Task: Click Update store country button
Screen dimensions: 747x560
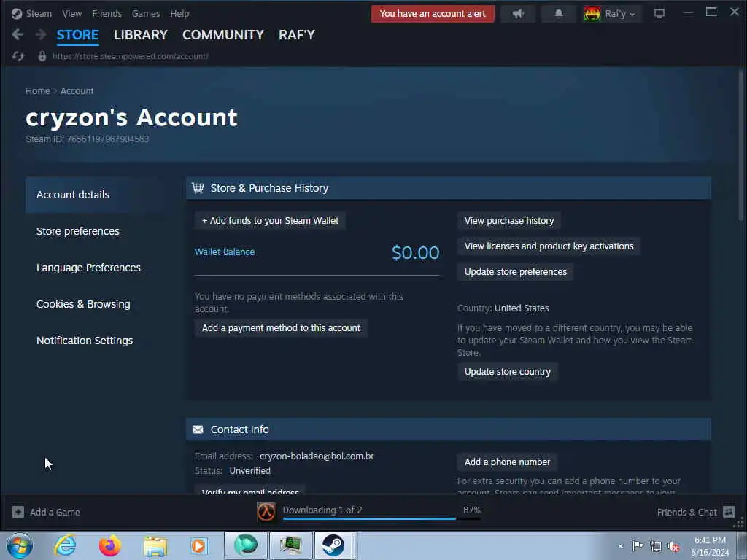Action: pos(508,372)
